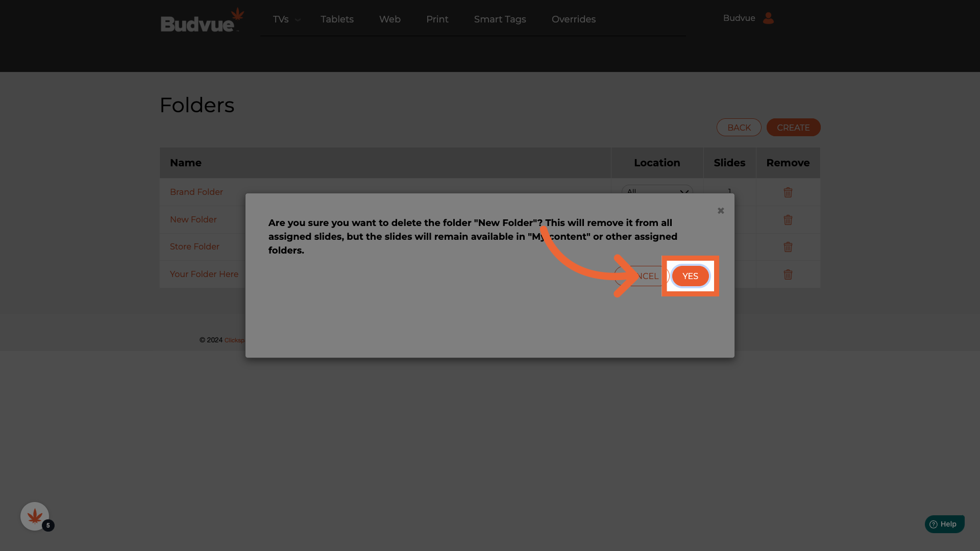Image resolution: width=980 pixels, height=551 pixels.
Task: Expand the TVs menu dropdown
Action: pos(286,19)
